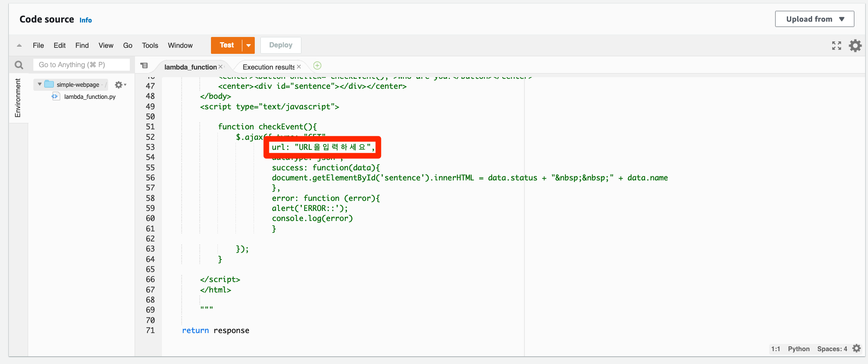Close the Execution results tab

(x=299, y=67)
